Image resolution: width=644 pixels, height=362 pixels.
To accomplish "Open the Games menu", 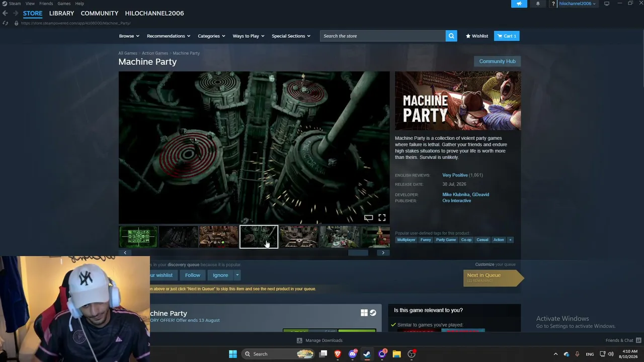I will click(x=64, y=4).
